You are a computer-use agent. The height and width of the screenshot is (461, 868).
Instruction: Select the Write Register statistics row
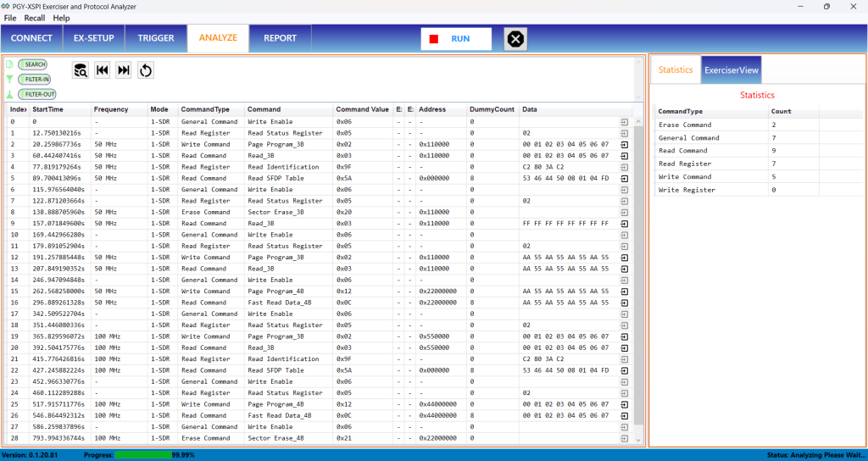[x=757, y=190]
